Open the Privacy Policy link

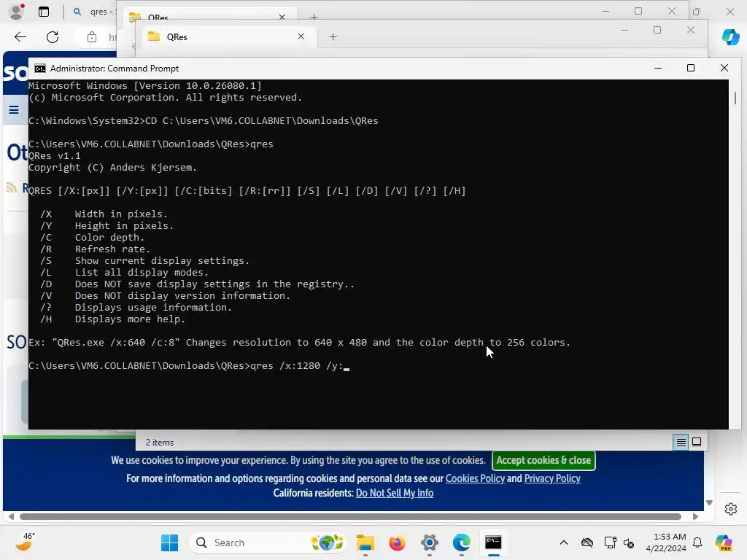point(552,478)
